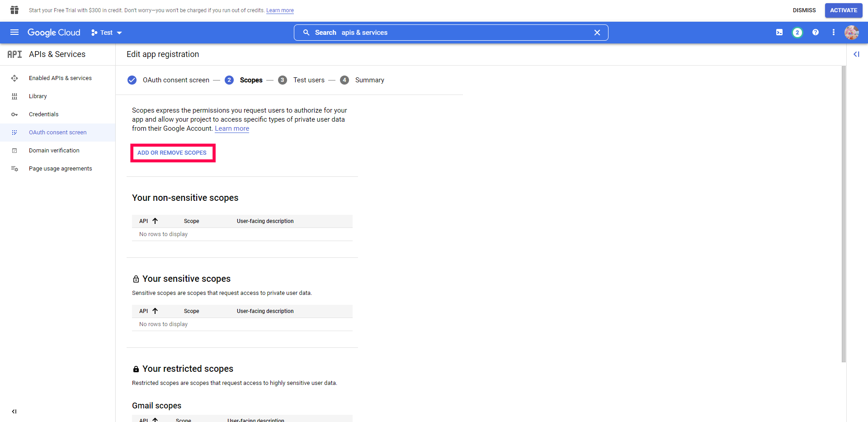Open the API Library from the sidebar
Viewport: 868px width, 422px height.
[x=38, y=96]
